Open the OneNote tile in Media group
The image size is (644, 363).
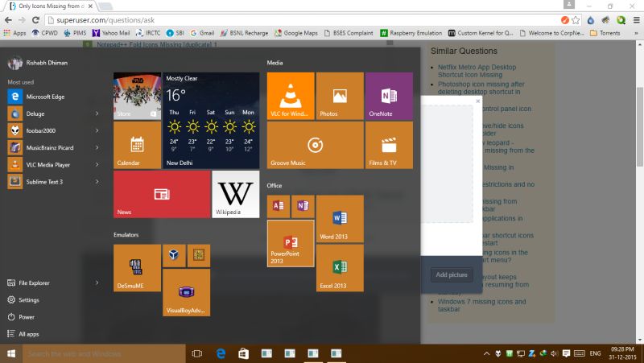coord(389,96)
